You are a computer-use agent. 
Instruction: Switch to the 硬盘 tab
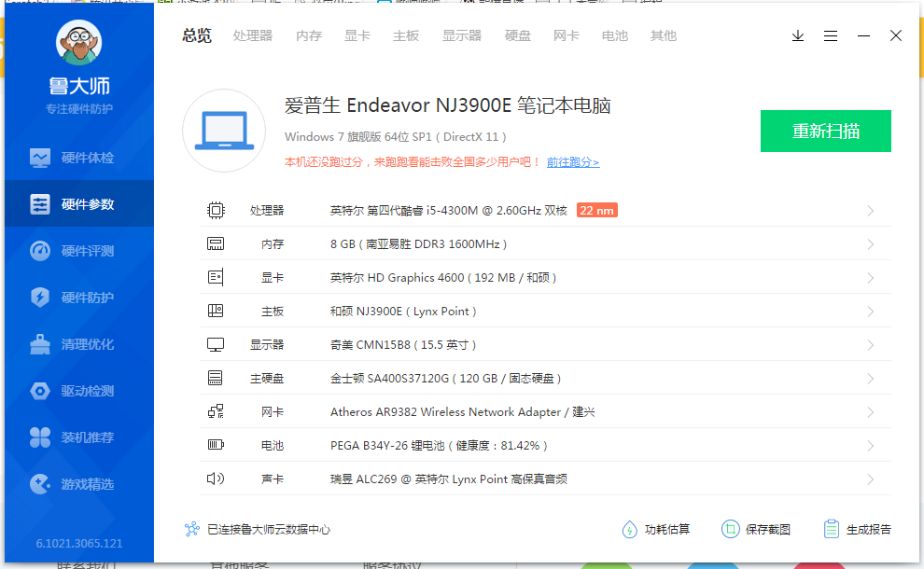[x=518, y=36]
